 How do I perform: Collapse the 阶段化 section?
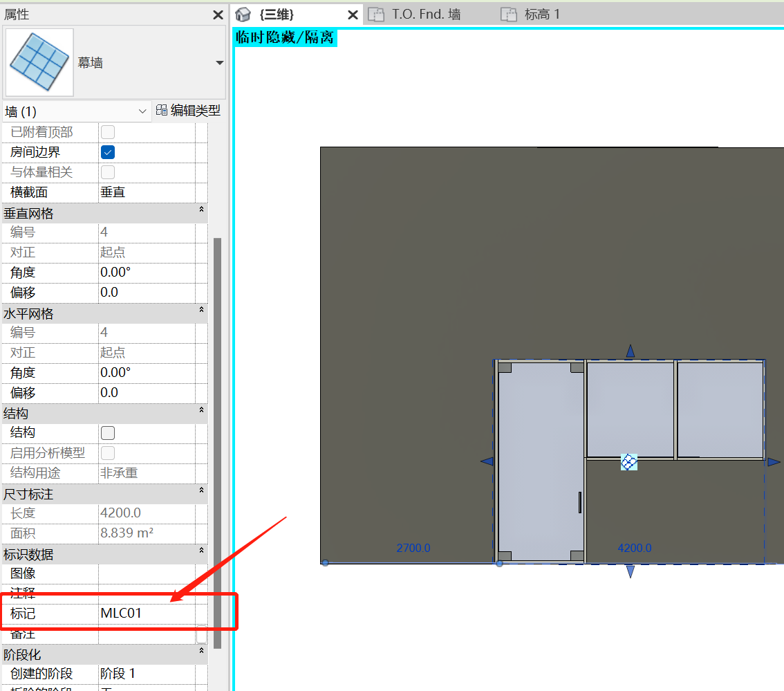tap(201, 650)
